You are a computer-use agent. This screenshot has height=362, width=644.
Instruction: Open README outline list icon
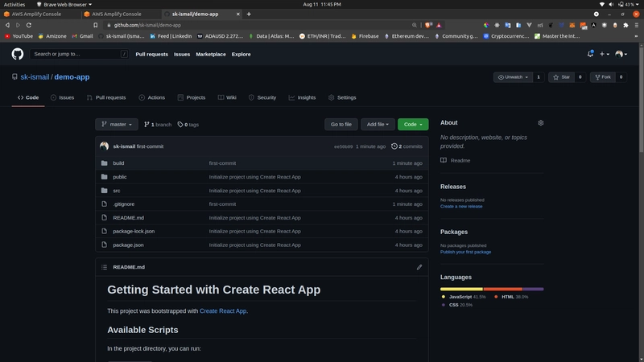[x=104, y=267]
